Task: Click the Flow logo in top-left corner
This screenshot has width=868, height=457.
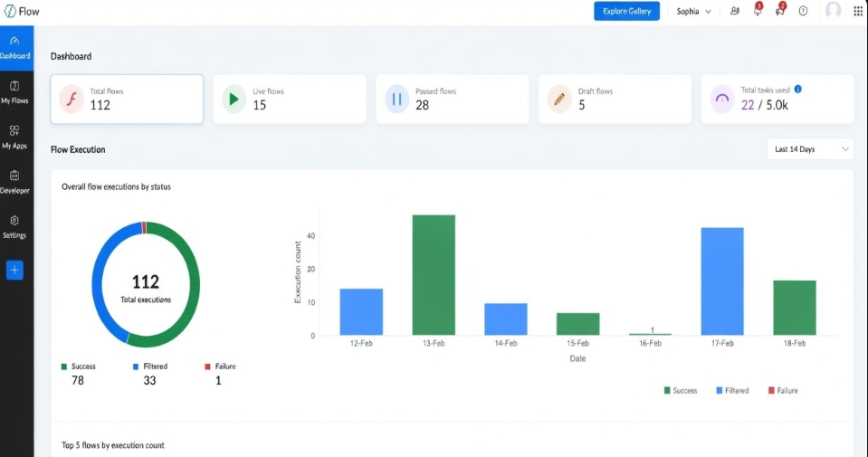Action: coord(21,11)
